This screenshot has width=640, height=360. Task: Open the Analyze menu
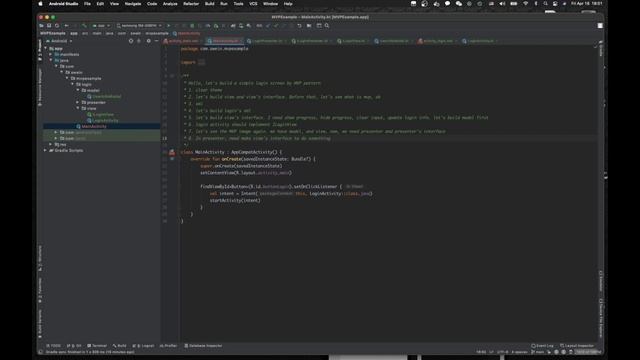point(170,4)
